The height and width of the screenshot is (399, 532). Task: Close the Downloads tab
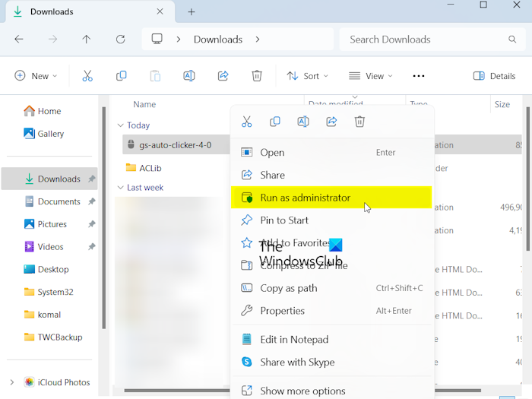[x=160, y=11]
